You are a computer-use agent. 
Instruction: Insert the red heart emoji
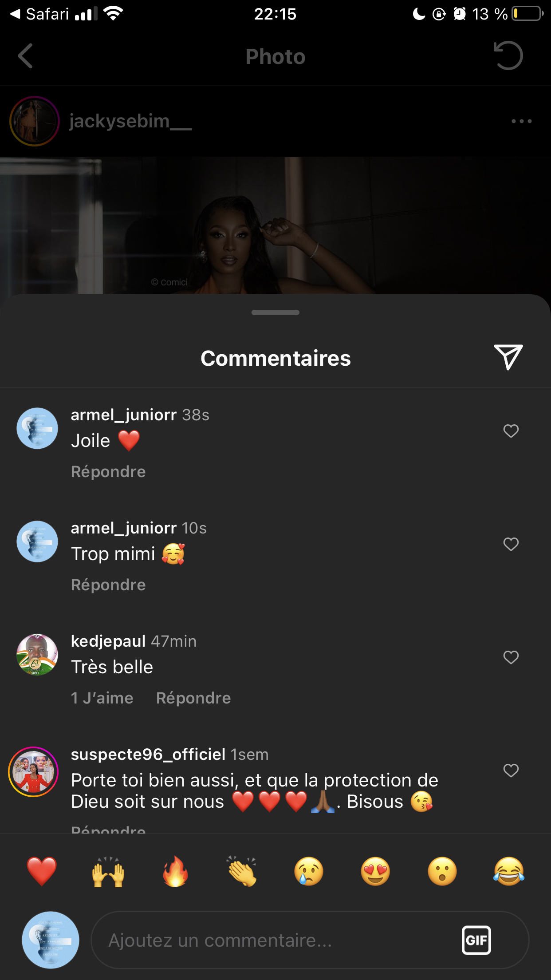click(42, 871)
